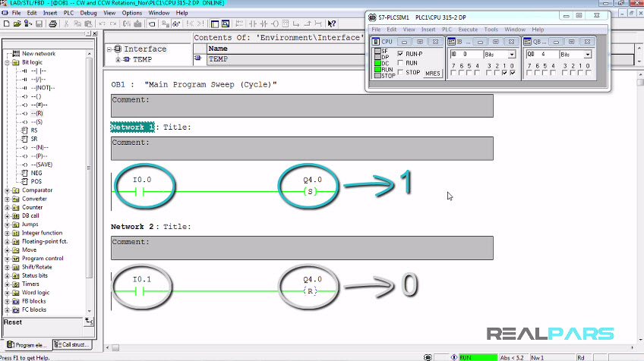Image resolution: width=644 pixels, height=361 pixels.
Task: Open the Execute menu in PLCSIM
Action: (x=468, y=30)
